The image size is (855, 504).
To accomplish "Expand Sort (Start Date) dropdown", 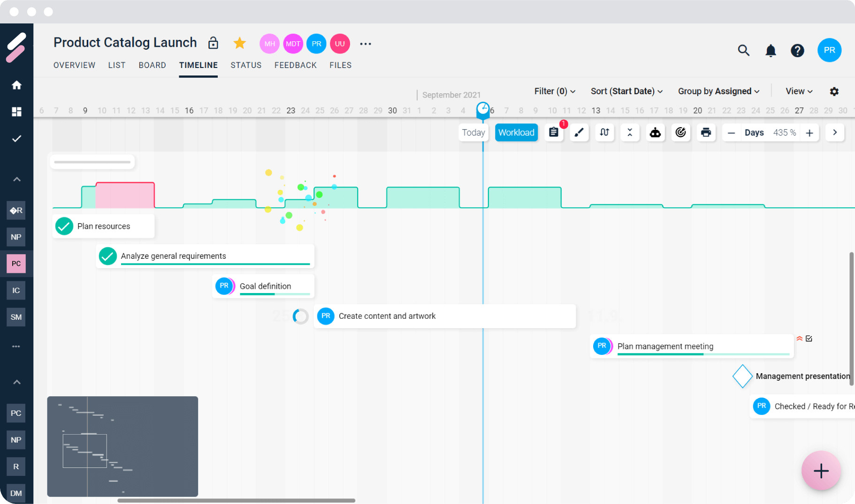I will point(626,91).
